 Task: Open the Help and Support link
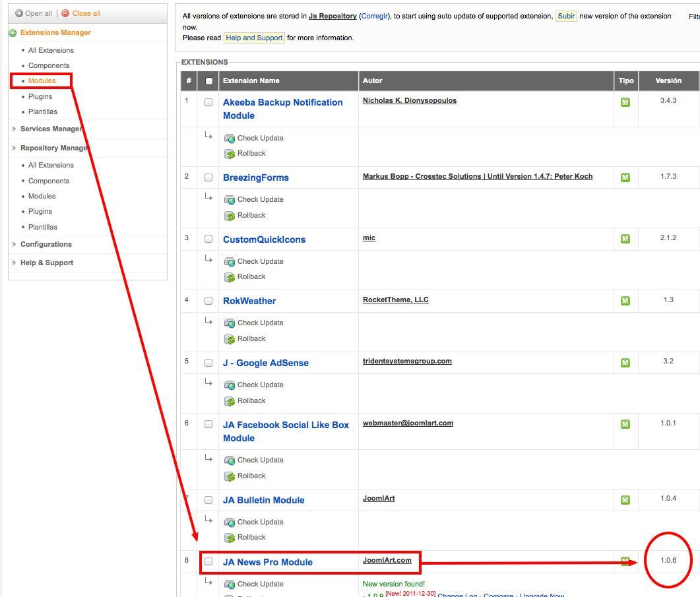tap(254, 38)
